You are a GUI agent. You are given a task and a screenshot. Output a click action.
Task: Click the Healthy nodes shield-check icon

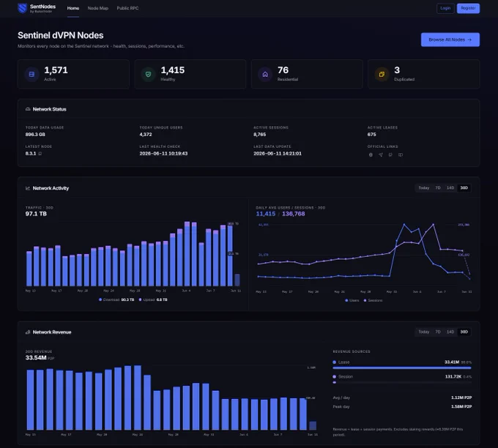(x=148, y=74)
